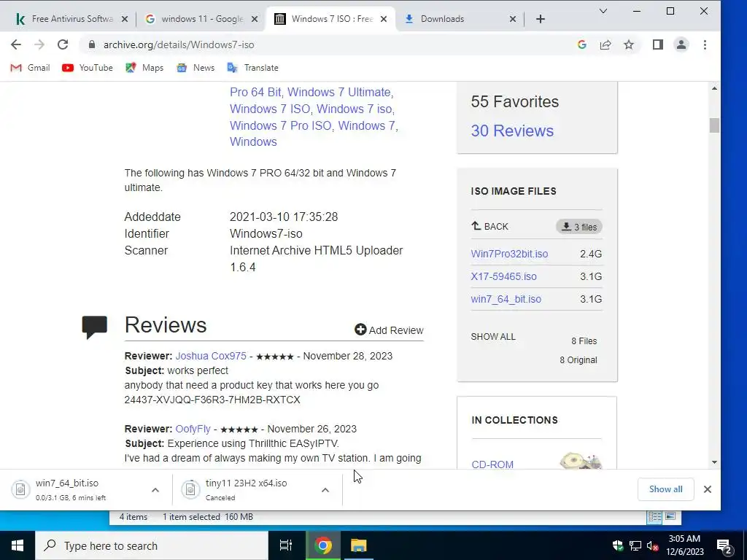The height and width of the screenshot is (560, 747).
Task: Click the address bar URL
Action: pos(179,44)
